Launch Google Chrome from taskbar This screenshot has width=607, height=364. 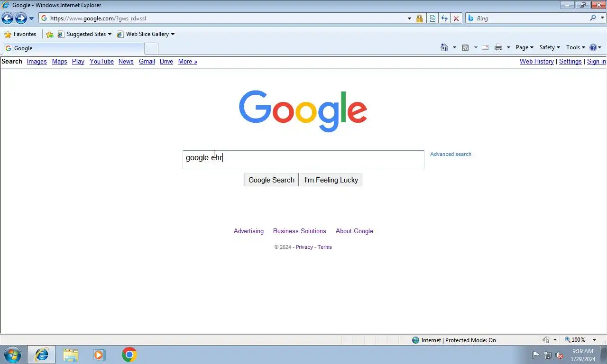pos(129,355)
